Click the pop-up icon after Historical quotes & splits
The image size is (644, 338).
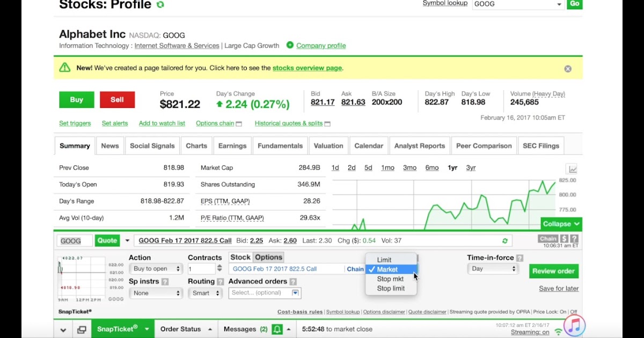(327, 124)
